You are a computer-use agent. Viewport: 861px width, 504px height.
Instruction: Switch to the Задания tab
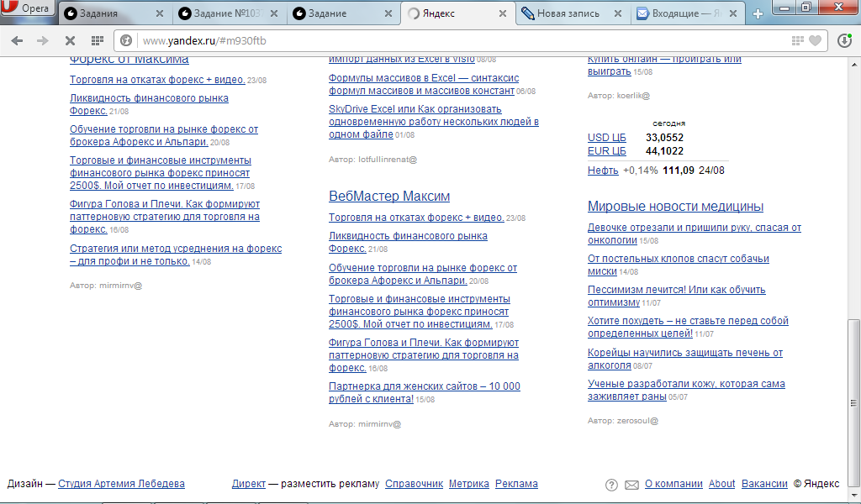point(114,13)
